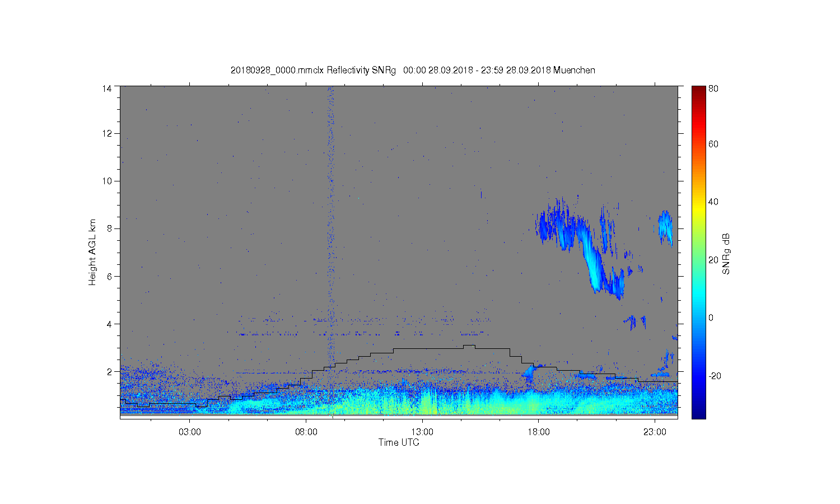Click the plot title text starting with 20180928_0000.mmclx
The image size is (840, 504).
[413, 70]
